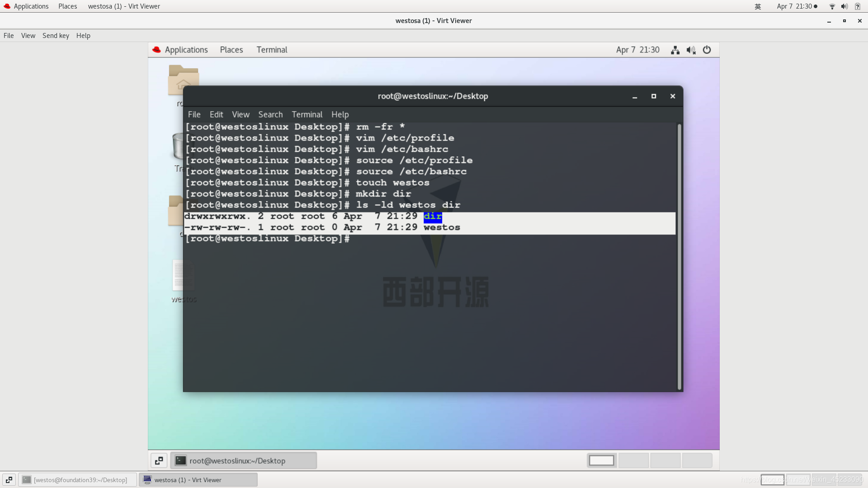Click the guest show-desktop icon in bottom panel
Viewport: 868px width, 488px height.
[159, 460]
